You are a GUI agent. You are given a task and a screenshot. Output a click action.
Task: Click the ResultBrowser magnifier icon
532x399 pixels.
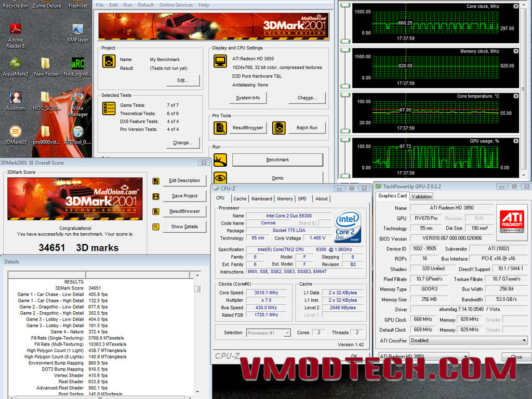[220, 128]
